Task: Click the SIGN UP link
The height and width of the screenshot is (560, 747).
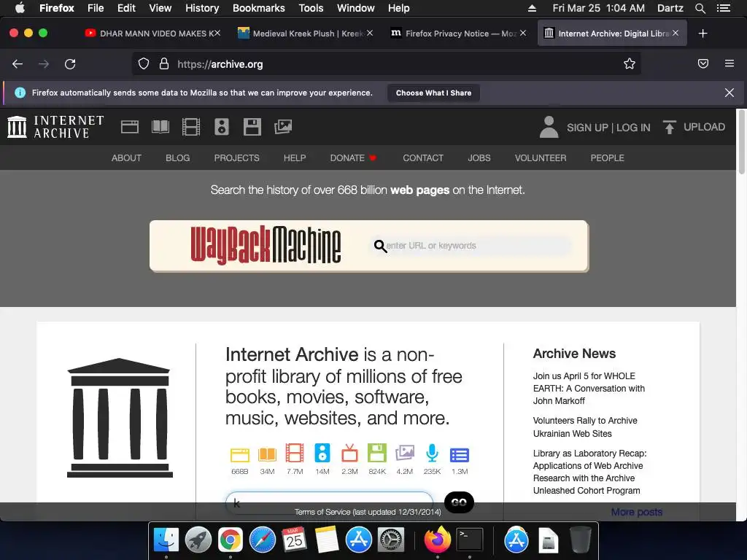Action: pyautogui.click(x=587, y=128)
